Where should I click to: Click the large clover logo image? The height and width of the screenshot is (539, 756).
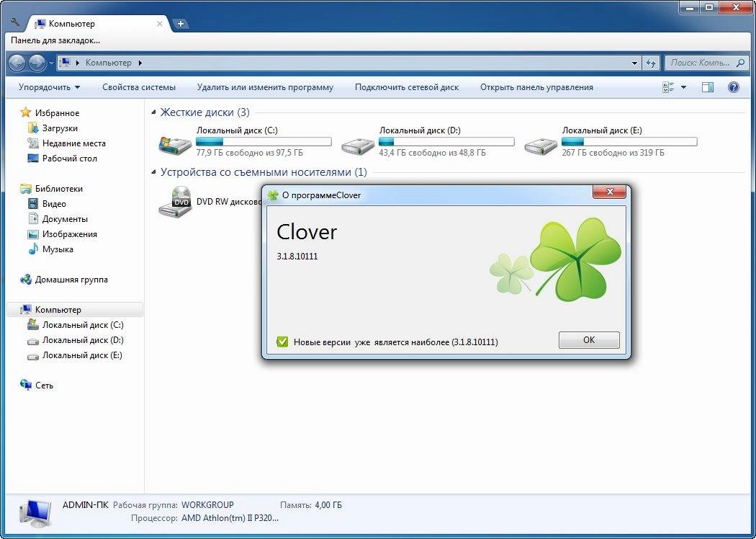coord(575,259)
